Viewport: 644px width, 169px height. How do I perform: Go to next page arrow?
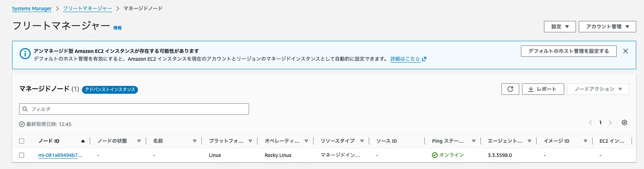point(610,122)
